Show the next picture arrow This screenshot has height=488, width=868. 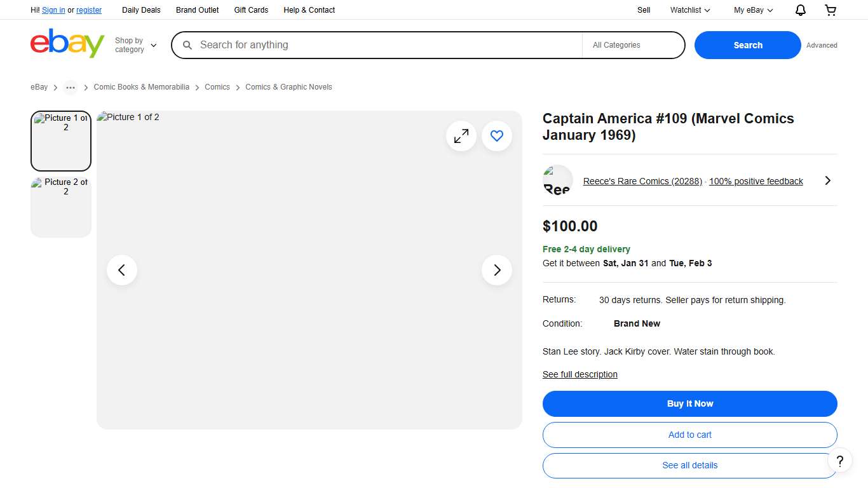(x=497, y=270)
